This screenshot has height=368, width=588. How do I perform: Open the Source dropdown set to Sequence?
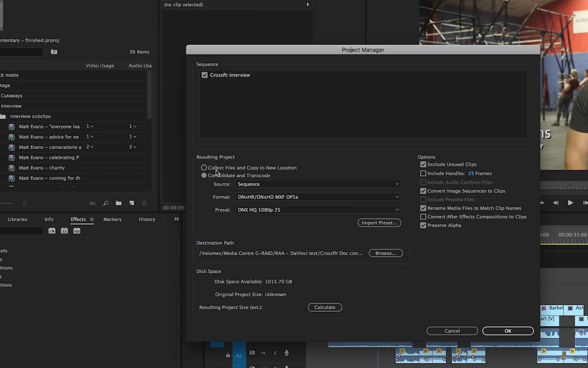[x=317, y=184]
